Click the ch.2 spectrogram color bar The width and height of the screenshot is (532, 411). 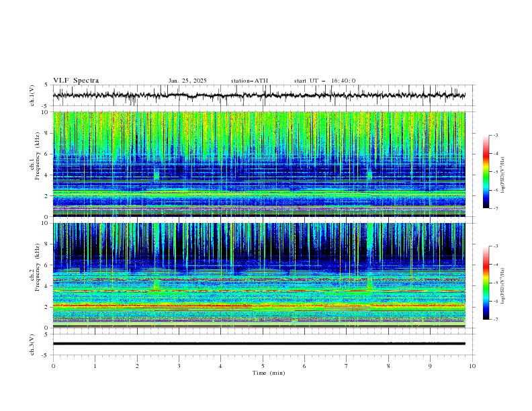pyautogui.click(x=486, y=283)
